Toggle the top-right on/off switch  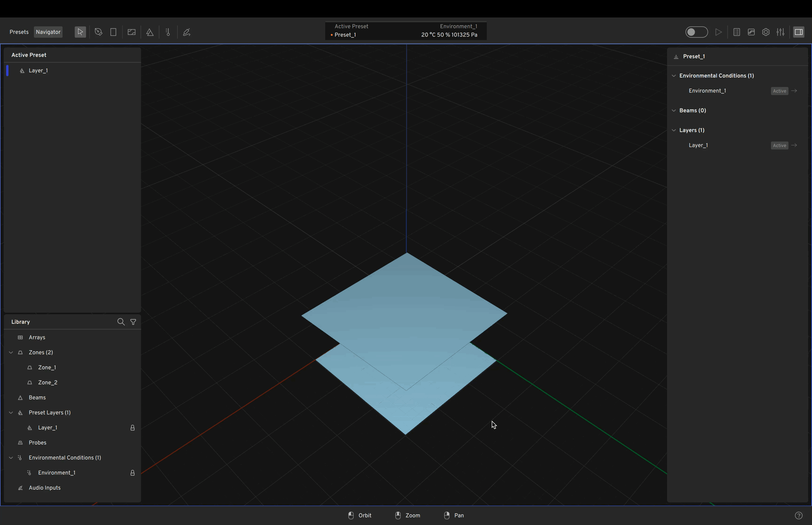pos(696,32)
